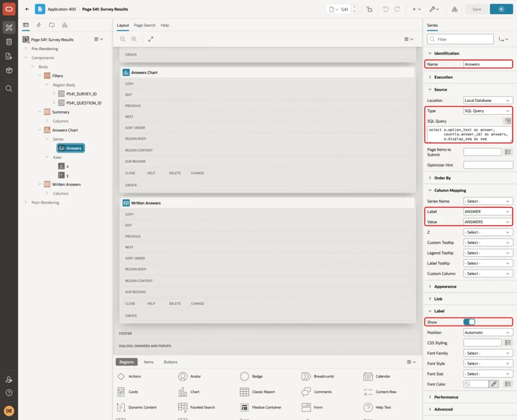Switch to Dynamic Actions tab icon
Viewport: 517px width, 420px height.
[38, 25]
